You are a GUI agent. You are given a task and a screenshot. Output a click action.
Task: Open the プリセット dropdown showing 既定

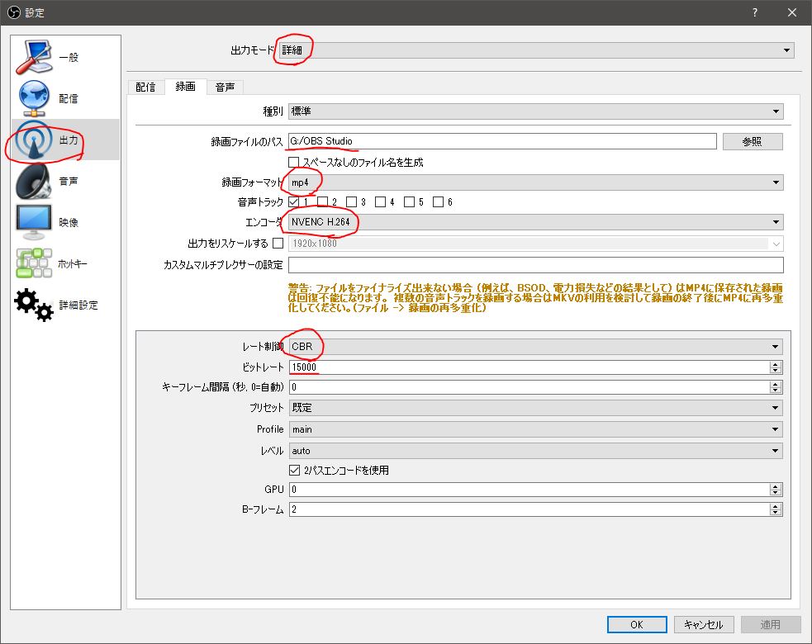[535, 407]
